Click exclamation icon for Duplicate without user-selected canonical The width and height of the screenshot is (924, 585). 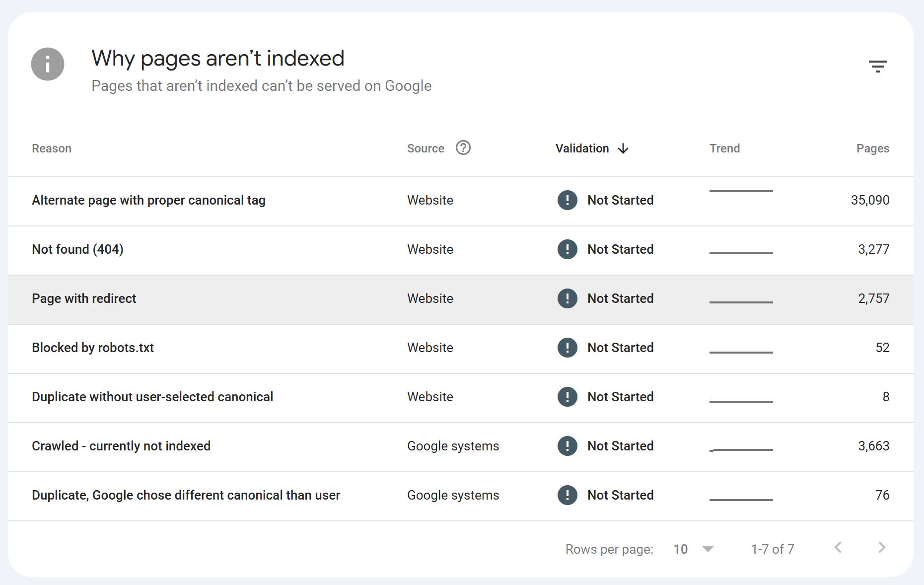coord(568,397)
